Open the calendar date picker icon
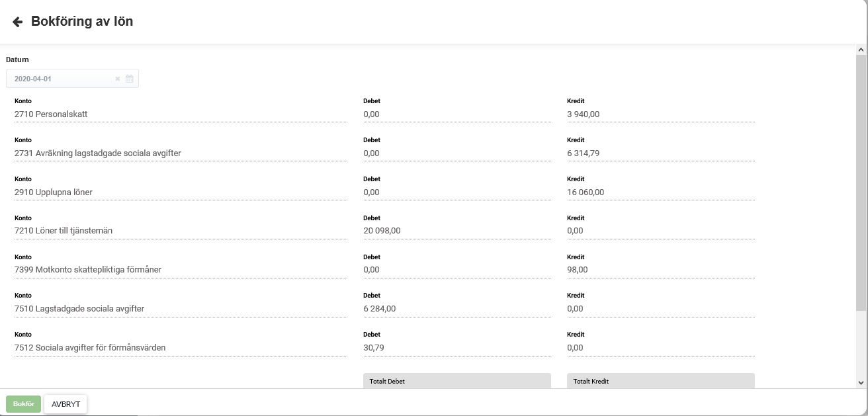Image resolution: width=868 pixels, height=416 pixels. [x=130, y=79]
